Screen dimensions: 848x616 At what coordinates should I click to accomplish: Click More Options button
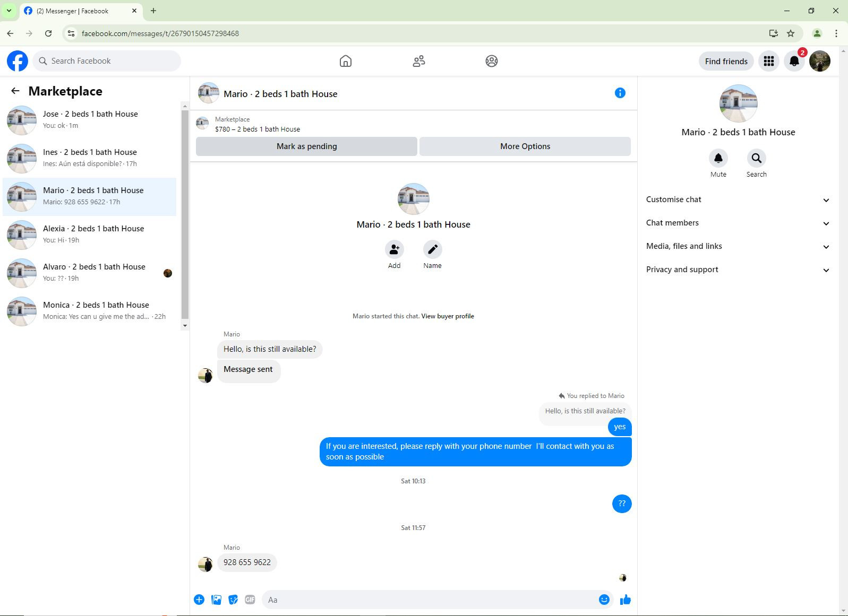click(525, 146)
